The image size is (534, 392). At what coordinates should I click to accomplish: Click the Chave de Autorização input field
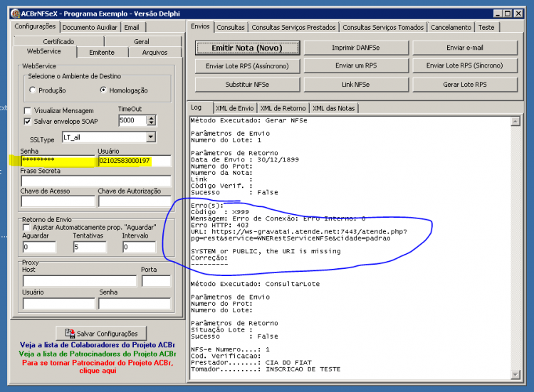pyautogui.click(x=135, y=201)
